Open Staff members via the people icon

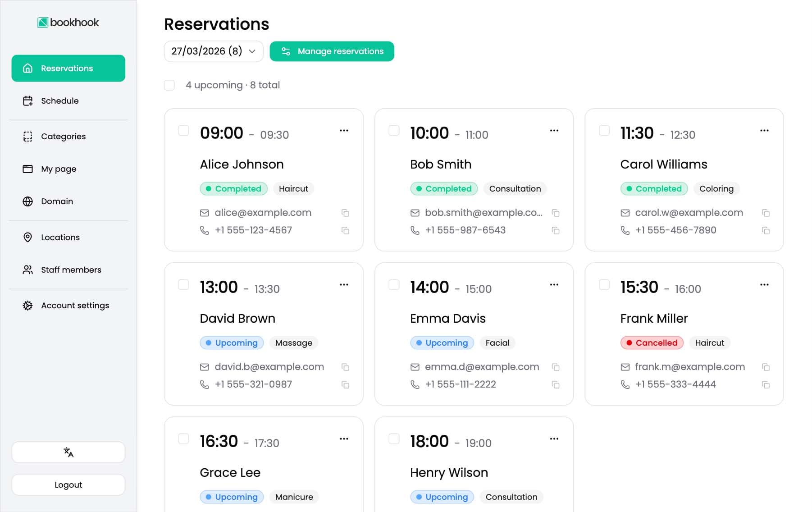coord(27,270)
